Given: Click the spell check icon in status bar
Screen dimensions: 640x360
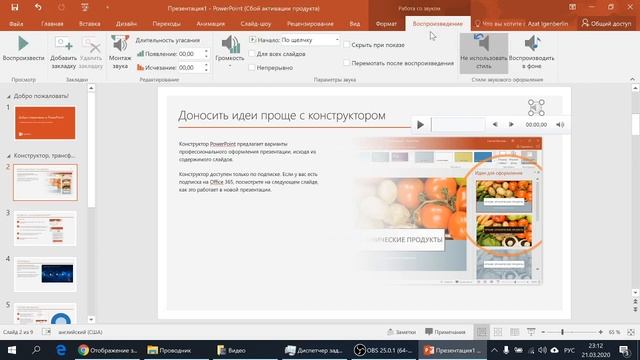Looking at the screenshot, I should point(46,332).
